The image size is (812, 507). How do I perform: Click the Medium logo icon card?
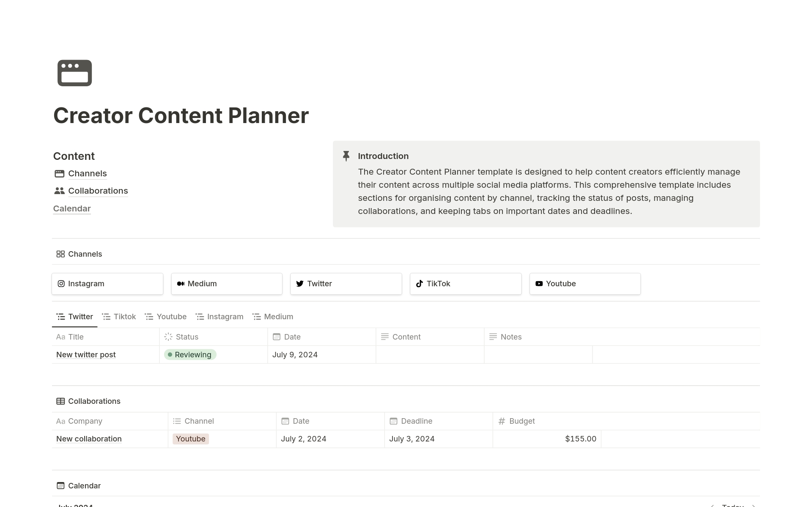(181, 284)
